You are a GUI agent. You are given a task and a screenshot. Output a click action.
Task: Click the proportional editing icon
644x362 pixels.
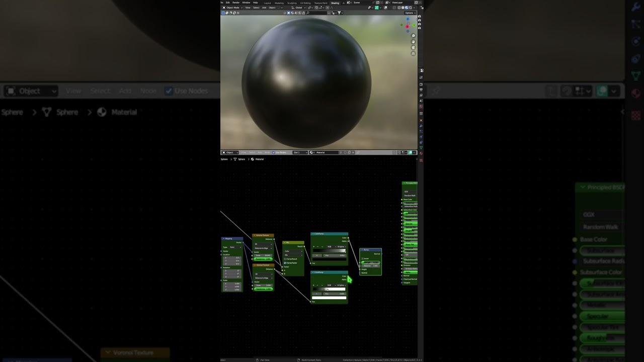click(328, 8)
